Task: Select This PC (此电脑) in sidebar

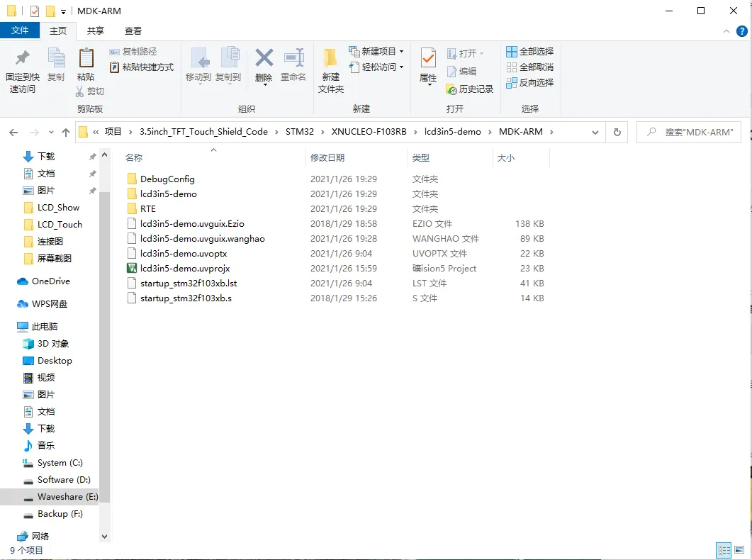Action: pyautogui.click(x=45, y=327)
